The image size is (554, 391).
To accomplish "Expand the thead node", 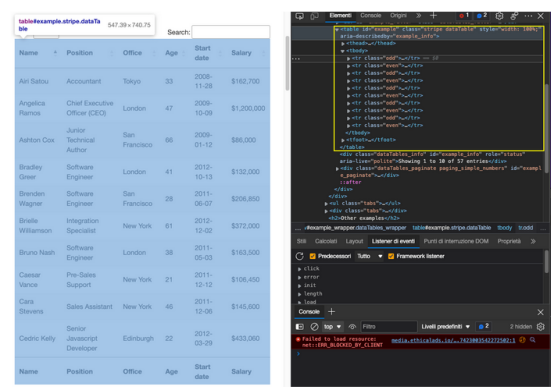I will pos(343,44).
